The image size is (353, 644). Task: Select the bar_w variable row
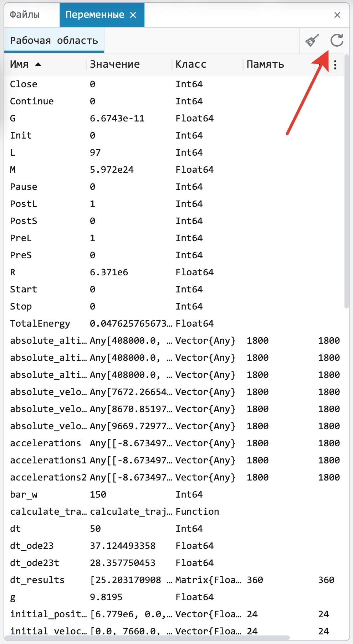174,494
